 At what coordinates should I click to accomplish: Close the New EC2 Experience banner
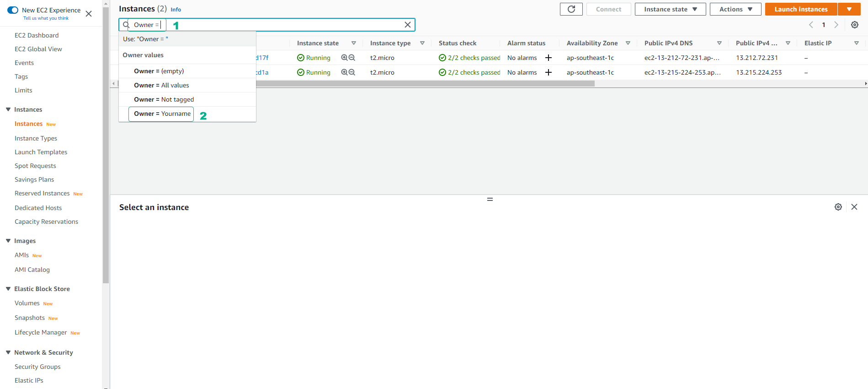[89, 14]
